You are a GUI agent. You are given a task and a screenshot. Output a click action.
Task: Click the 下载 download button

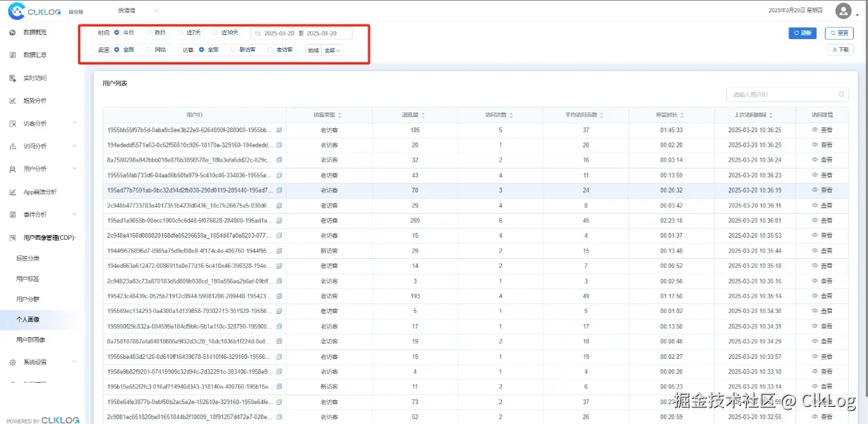click(x=840, y=49)
